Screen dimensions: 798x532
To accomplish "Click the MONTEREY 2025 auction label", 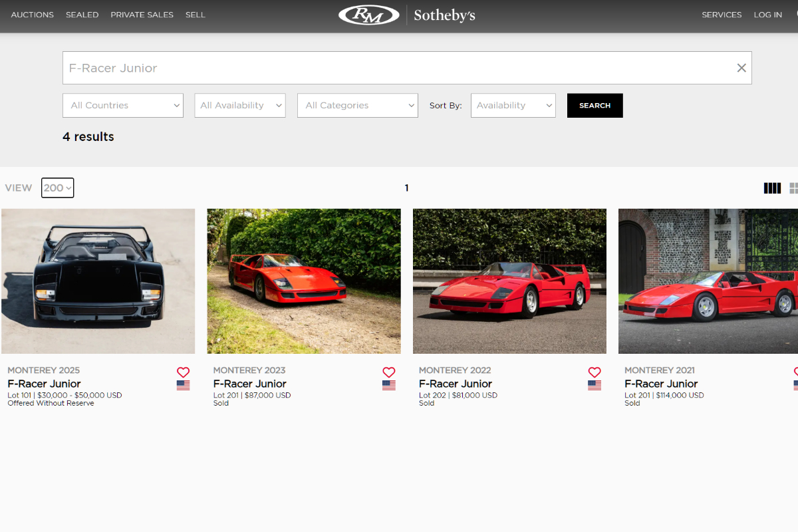I will coord(43,370).
